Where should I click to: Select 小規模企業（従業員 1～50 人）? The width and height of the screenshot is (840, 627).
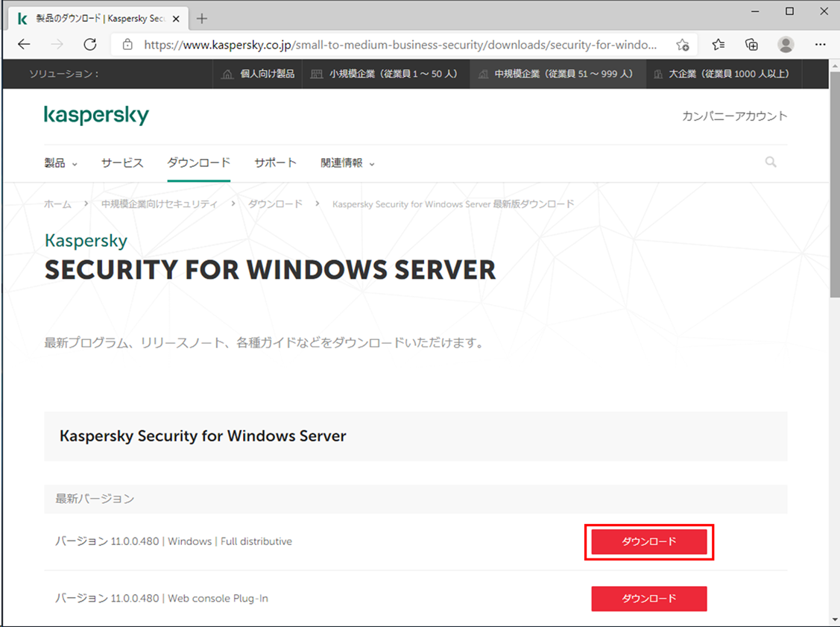tap(386, 74)
